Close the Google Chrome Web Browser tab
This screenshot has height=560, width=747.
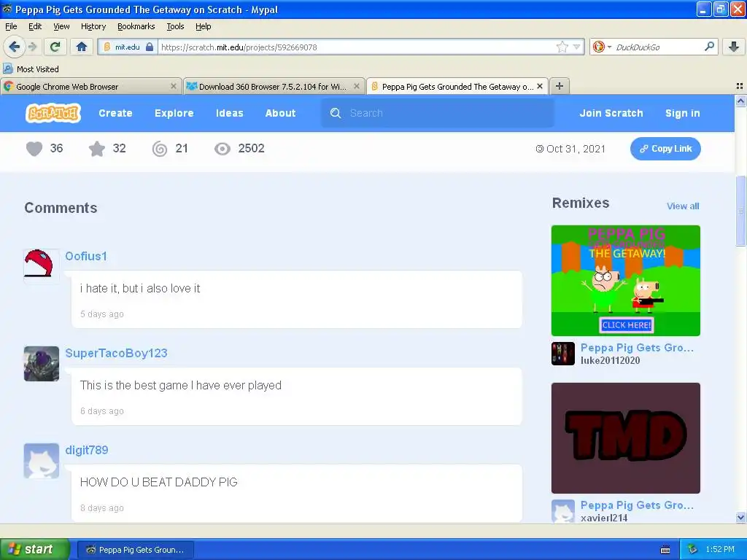click(x=174, y=86)
